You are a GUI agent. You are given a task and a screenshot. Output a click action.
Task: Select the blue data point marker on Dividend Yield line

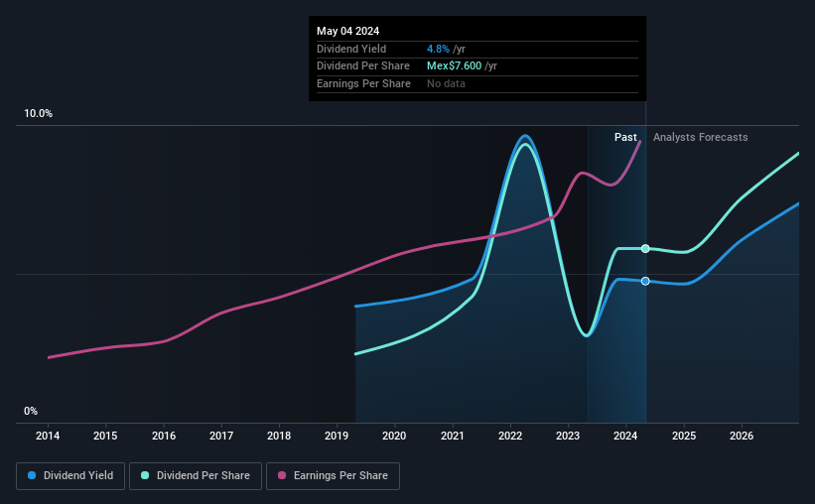[645, 281]
